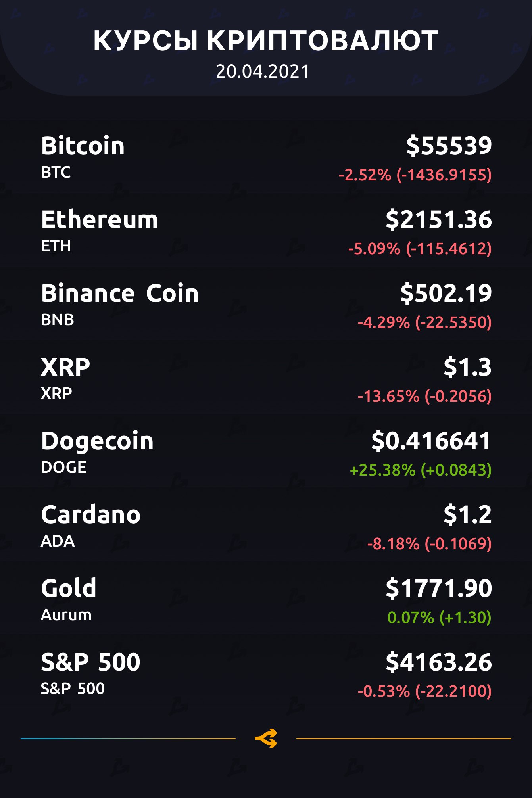The image size is (532, 798).
Task: Click the Bitcoin price $55539
Action: 449,145
